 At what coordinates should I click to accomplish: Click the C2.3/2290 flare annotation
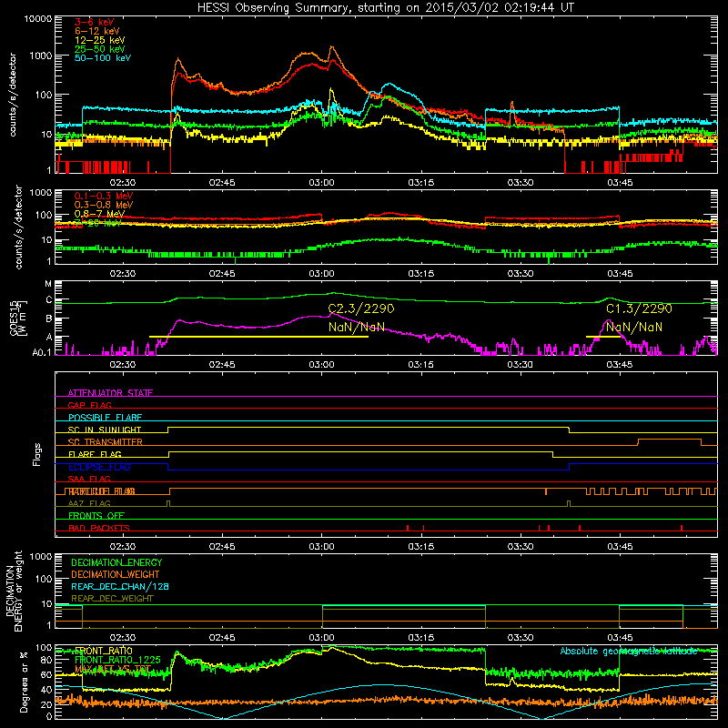tap(361, 308)
